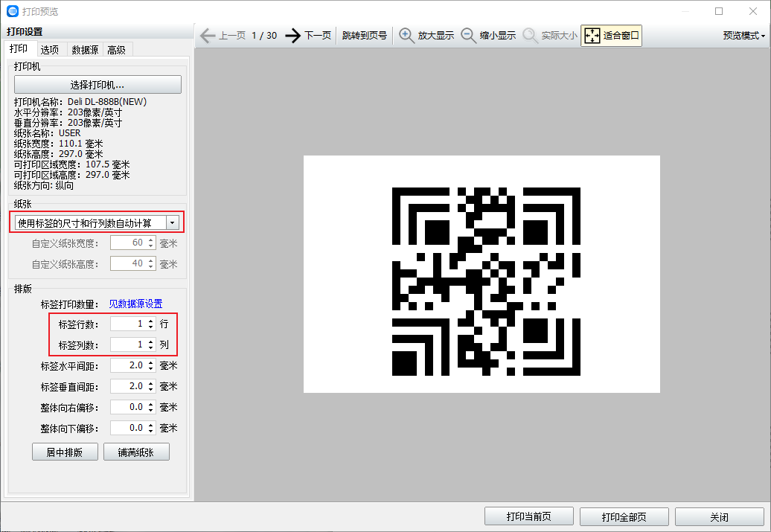The width and height of the screenshot is (771, 532).
Task: Click the page indicator 1 / 30
Action: [x=264, y=36]
